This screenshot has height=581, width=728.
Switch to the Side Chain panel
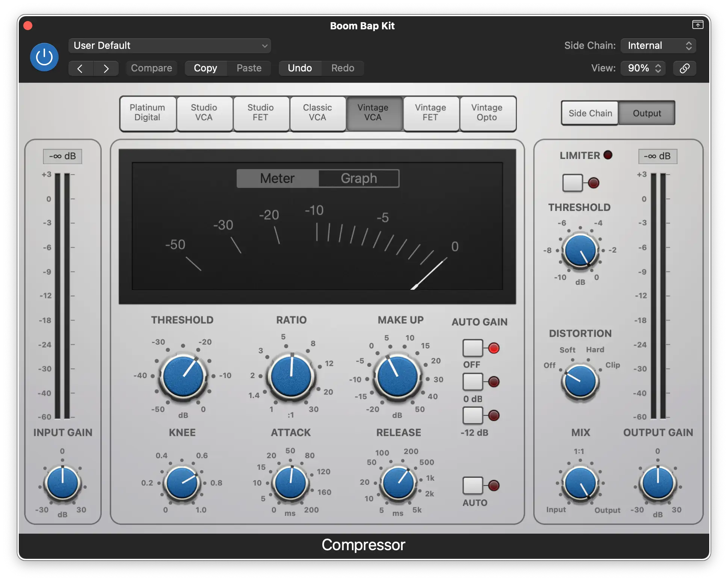[590, 113]
